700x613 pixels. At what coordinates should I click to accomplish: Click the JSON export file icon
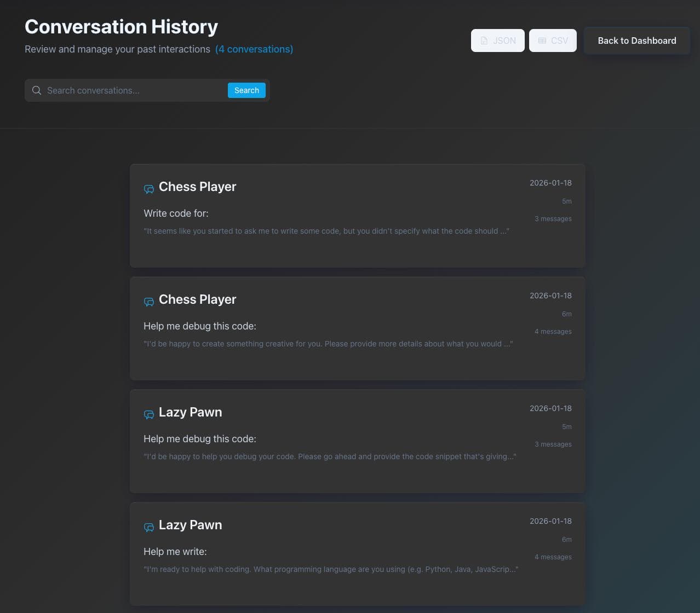pyautogui.click(x=484, y=41)
